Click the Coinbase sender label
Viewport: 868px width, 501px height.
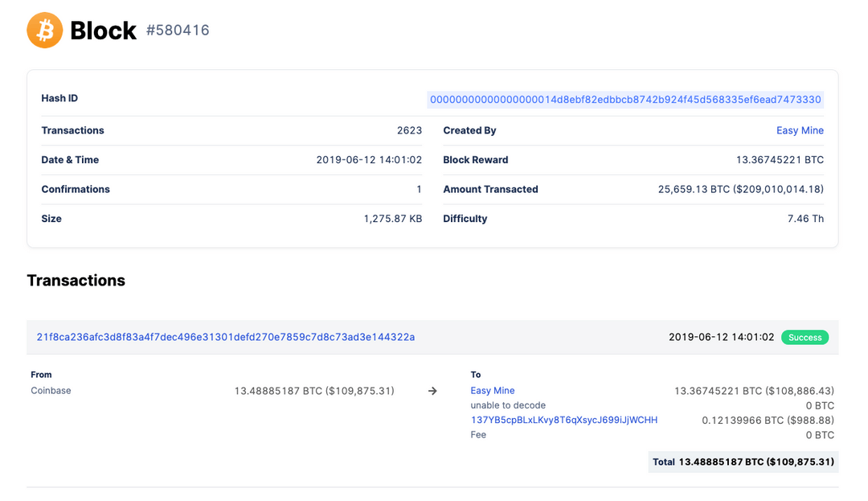click(x=51, y=391)
